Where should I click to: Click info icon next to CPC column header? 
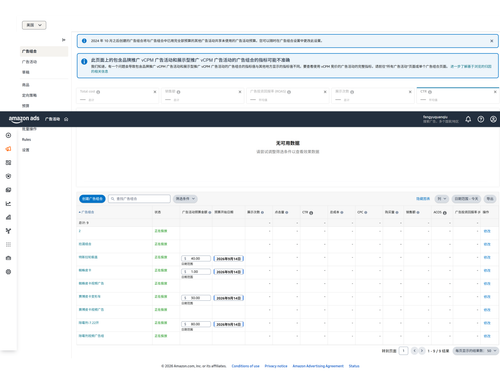[366, 212]
